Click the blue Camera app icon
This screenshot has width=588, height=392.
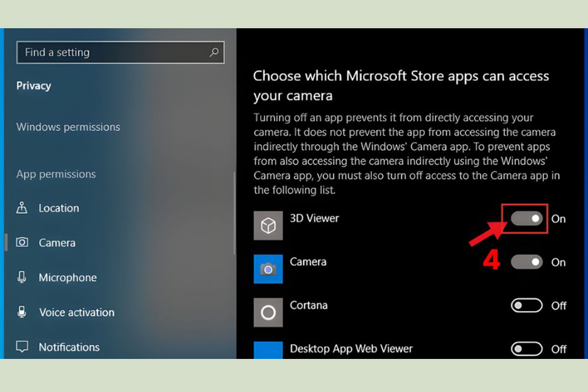pyautogui.click(x=268, y=269)
